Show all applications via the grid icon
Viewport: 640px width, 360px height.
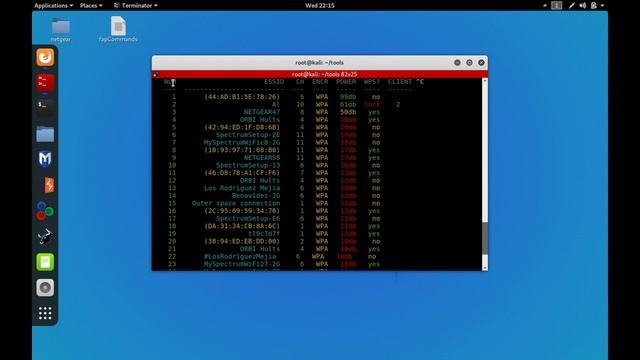(45, 313)
